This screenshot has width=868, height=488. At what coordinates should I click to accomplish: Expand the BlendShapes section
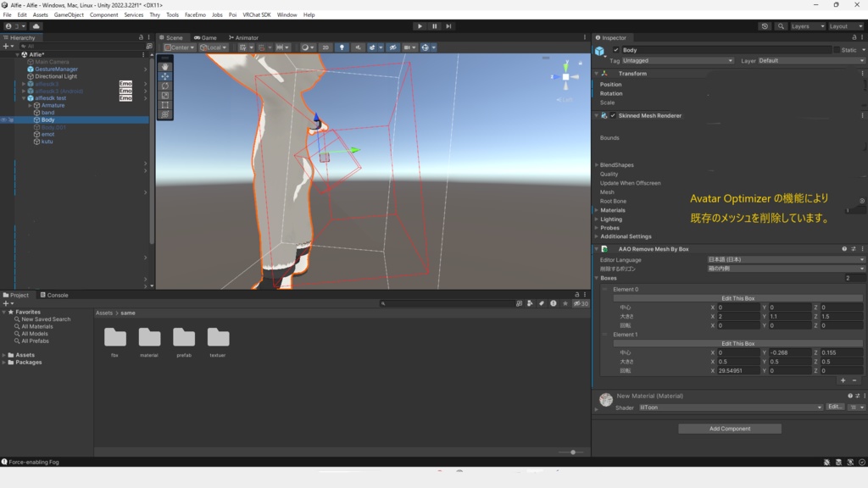click(616, 165)
